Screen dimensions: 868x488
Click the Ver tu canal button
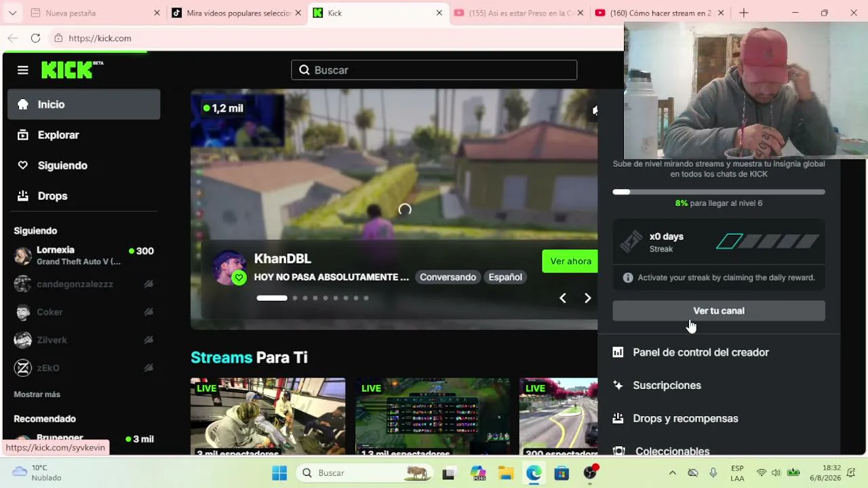point(719,310)
